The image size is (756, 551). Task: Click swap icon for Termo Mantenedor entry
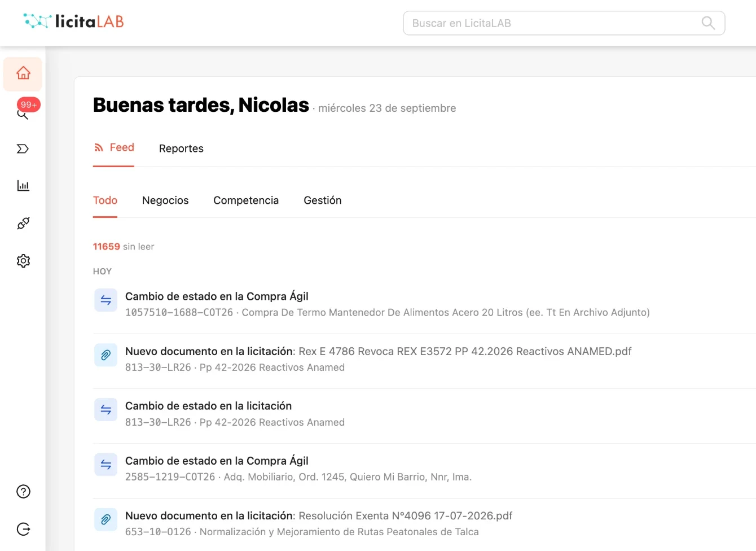[106, 300]
